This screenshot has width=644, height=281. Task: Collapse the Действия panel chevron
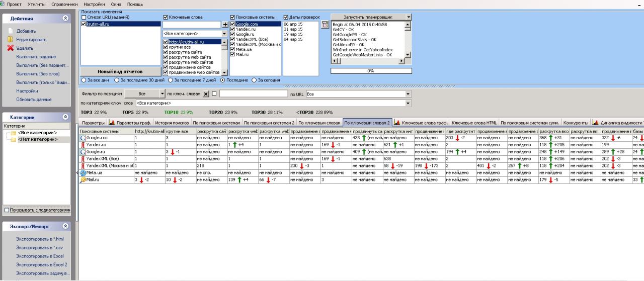[65, 18]
